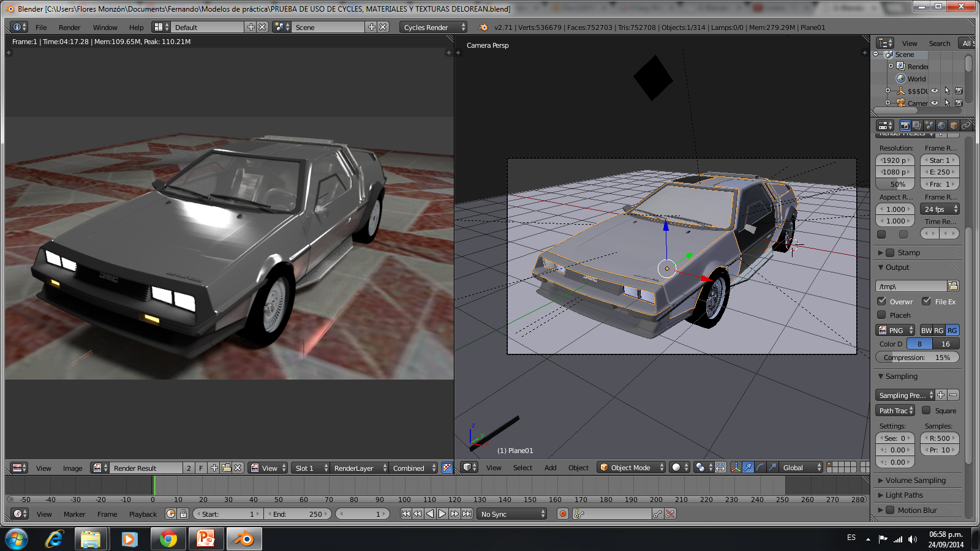Hide the Camera object via eye icon

coord(935,103)
